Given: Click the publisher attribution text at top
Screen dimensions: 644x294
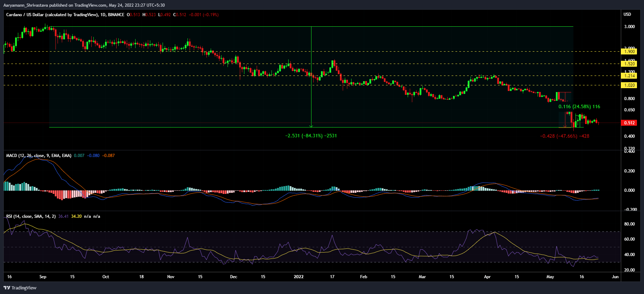Looking at the screenshot, I should click(x=84, y=5).
